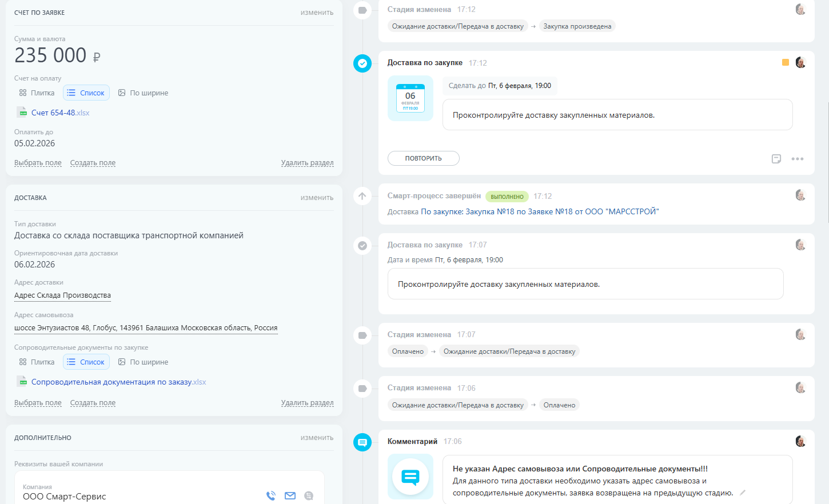Click the amount 235 000

(50, 55)
